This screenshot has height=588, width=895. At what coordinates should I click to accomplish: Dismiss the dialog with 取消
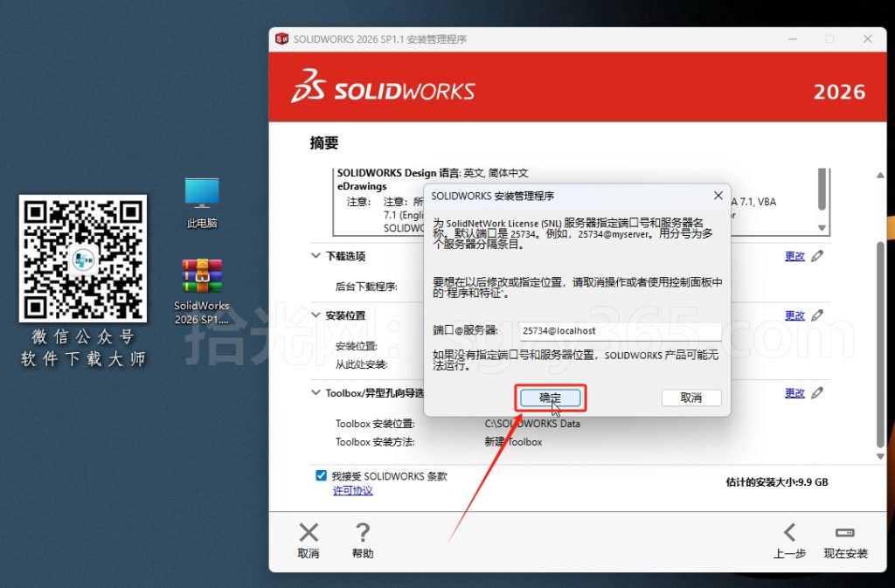point(691,397)
